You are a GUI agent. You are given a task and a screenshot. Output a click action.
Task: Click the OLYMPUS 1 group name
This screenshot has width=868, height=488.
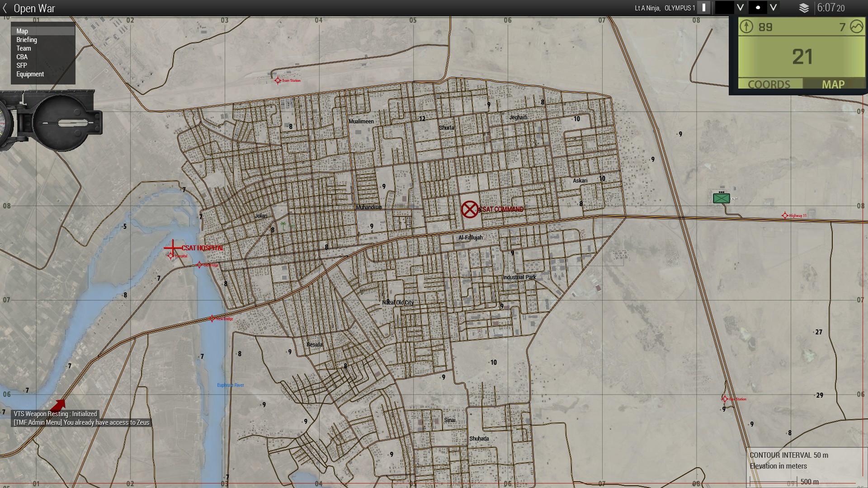pos(680,8)
